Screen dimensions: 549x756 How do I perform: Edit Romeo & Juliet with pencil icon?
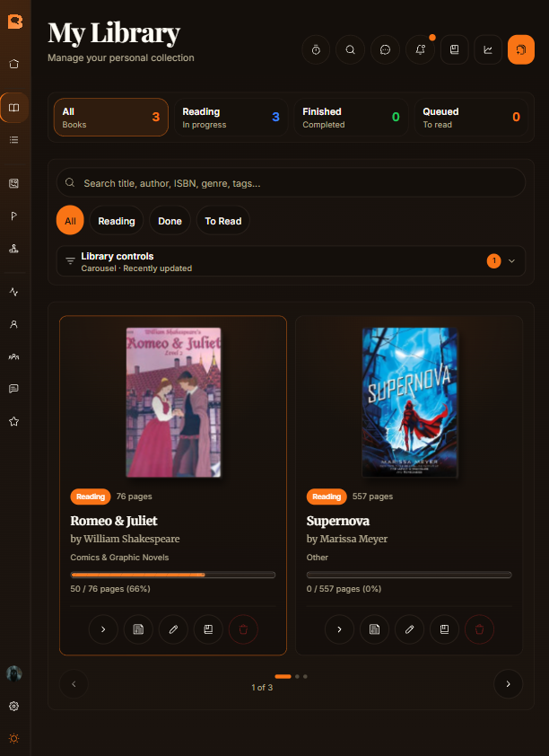(173, 629)
